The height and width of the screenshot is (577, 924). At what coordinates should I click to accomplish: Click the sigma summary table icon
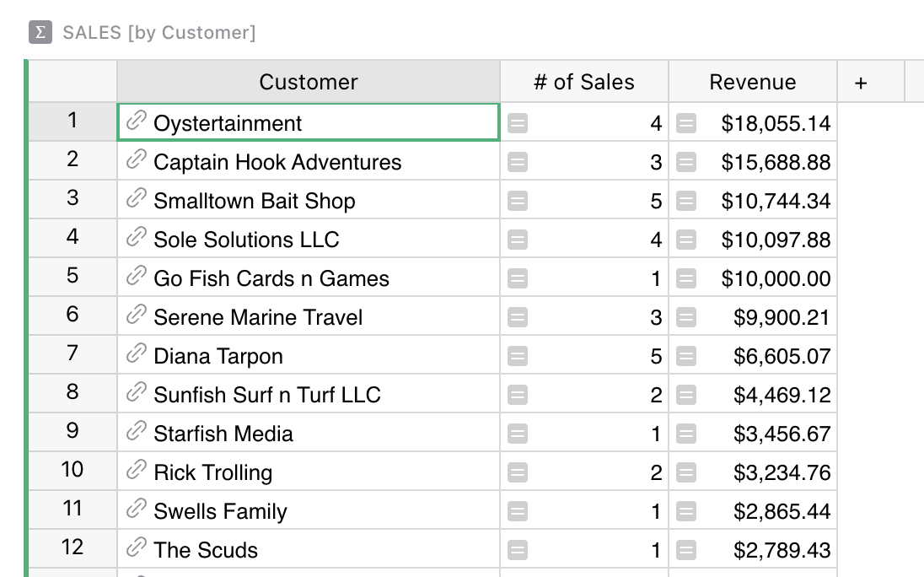tap(40, 32)
